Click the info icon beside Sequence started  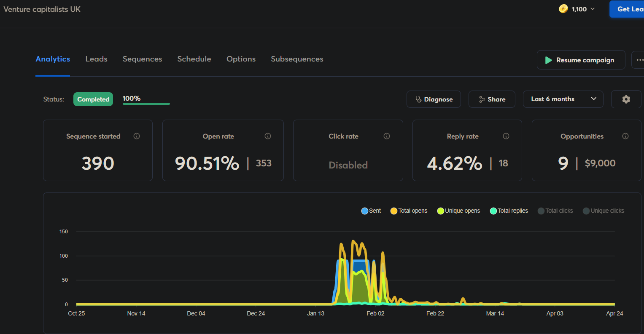tap(137, 136)
